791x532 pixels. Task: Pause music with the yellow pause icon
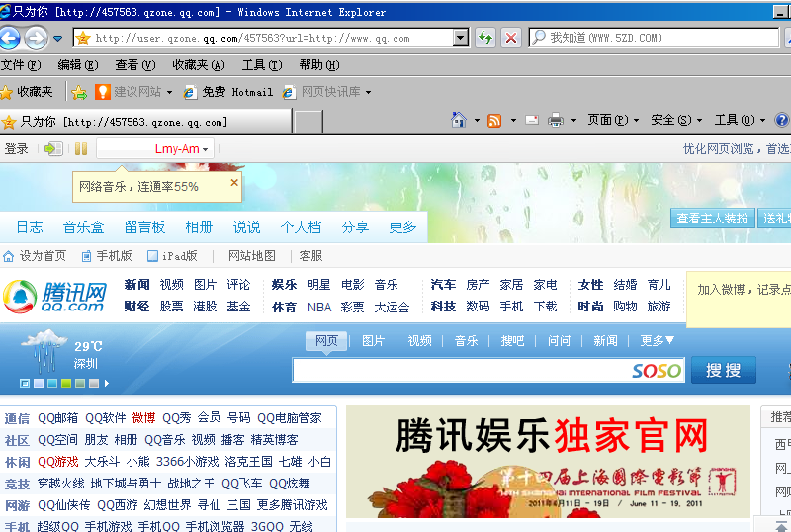[x=81, y=149]
